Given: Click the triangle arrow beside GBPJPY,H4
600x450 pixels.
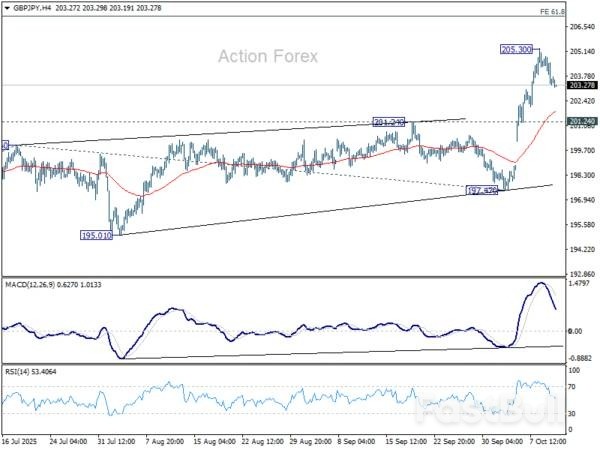Looking at the screenshot, I should point(6,8).
